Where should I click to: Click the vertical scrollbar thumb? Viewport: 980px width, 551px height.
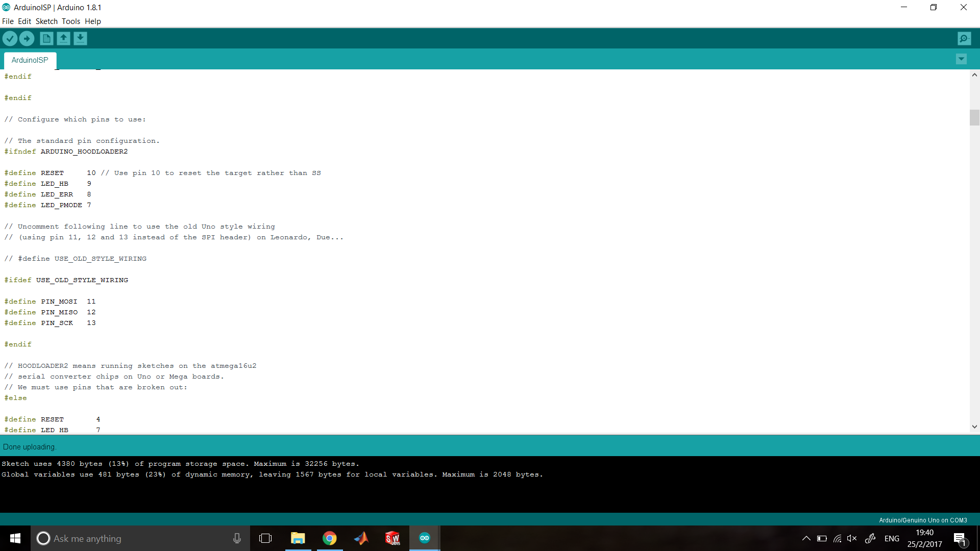tap(974, 117)
